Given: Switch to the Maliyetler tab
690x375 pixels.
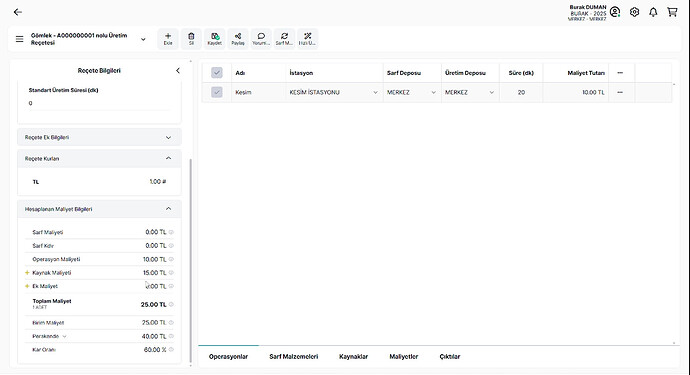Looking at the screenshot, I should 404,357.
